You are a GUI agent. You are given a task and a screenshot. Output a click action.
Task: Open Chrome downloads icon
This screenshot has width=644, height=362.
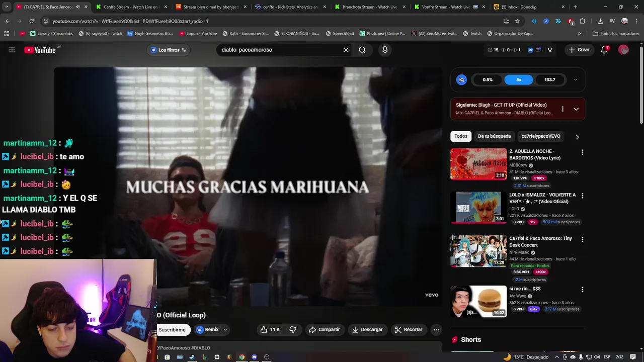[x=600, y=21]
